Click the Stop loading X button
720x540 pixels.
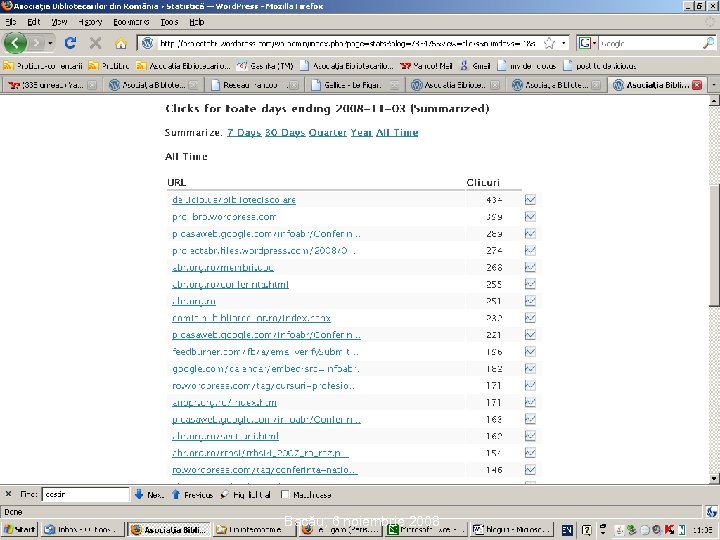(96, 43)
